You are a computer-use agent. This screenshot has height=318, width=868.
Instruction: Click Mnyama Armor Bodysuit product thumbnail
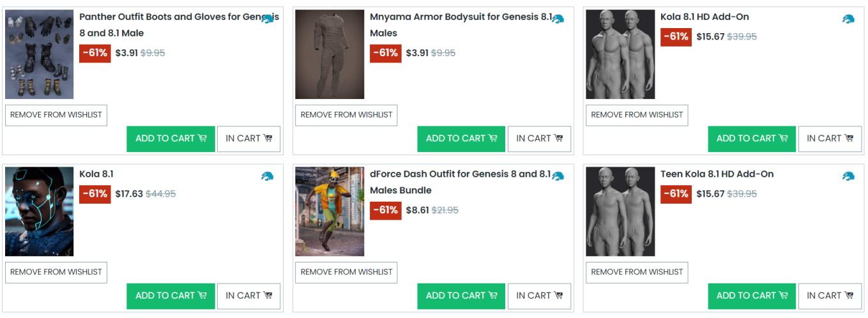coord(330,54)
